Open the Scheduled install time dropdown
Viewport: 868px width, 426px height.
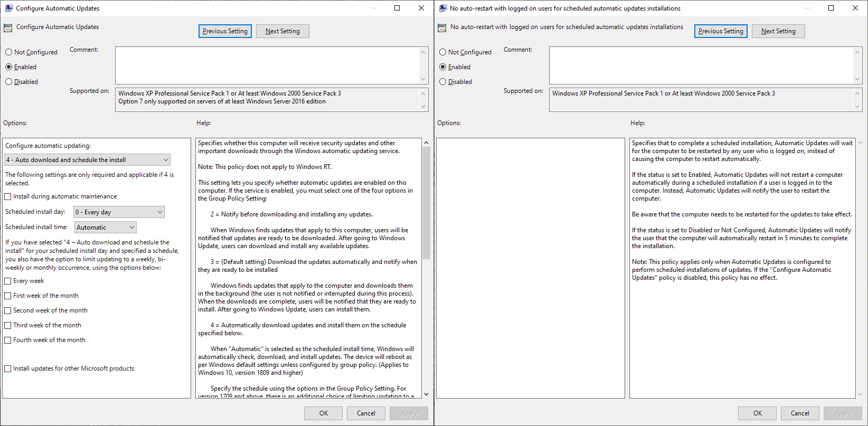coord(106,228)
